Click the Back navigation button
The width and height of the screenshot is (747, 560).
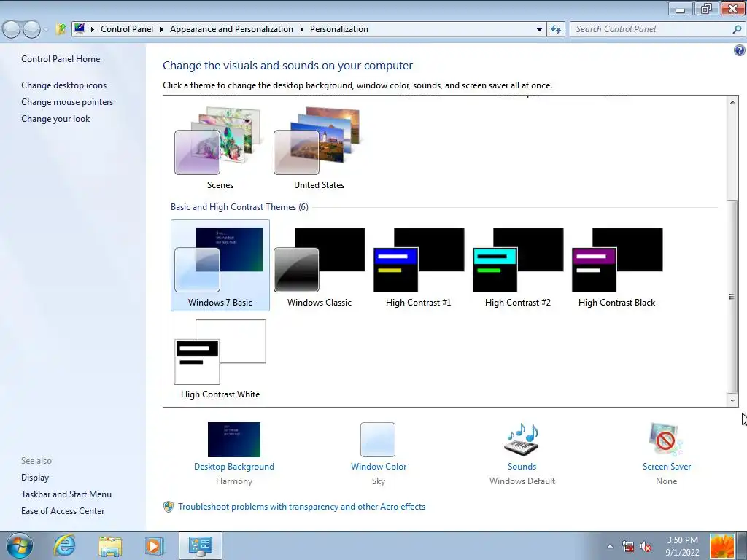12,29
